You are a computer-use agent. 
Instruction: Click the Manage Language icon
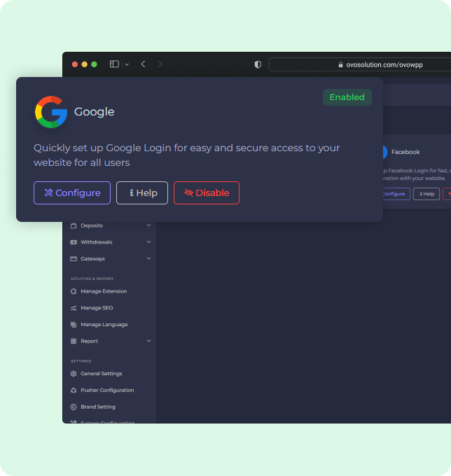click(x=74, y=325)
